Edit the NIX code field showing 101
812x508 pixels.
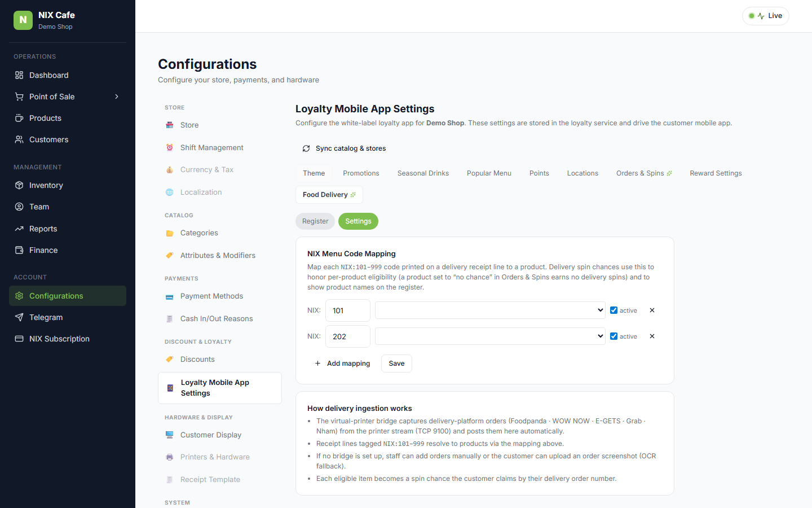348,310
